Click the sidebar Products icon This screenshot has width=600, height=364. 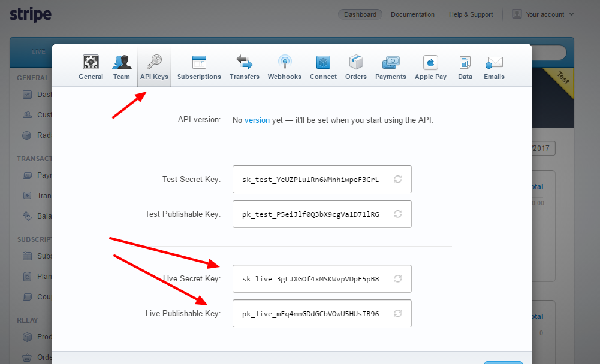(x=27, y=337)
